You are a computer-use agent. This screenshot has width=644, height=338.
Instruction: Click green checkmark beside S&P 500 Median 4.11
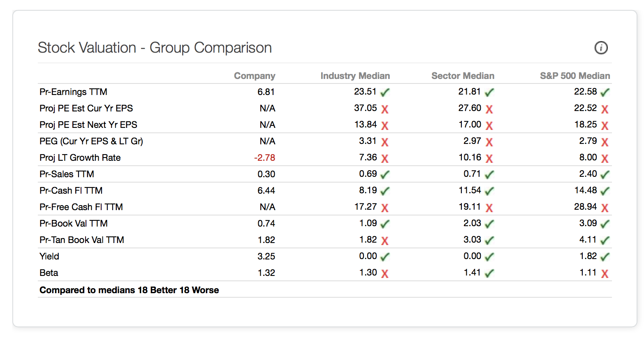[605, 241]
